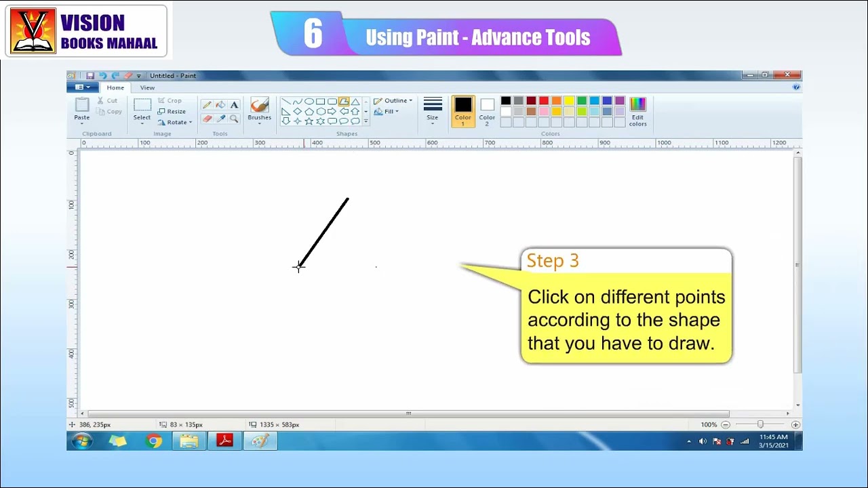Open Adobe Reader from the taskbar
868x488 pixels.
224,441
